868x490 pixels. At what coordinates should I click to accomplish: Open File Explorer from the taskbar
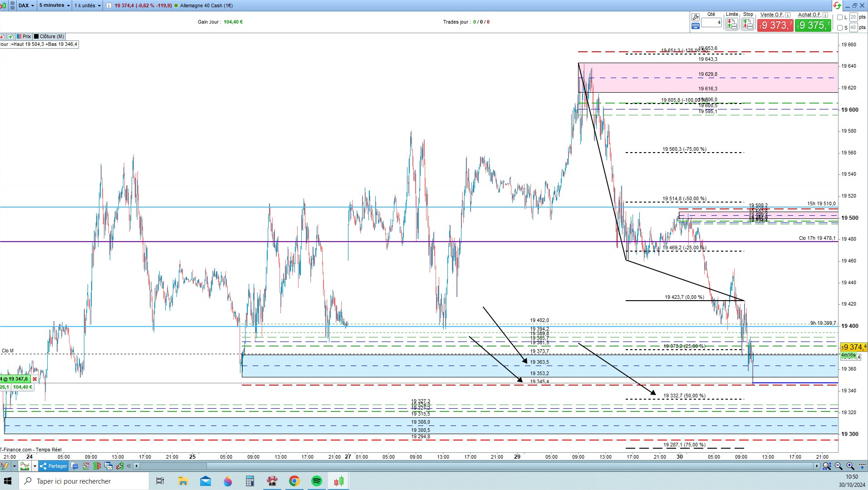183,481
